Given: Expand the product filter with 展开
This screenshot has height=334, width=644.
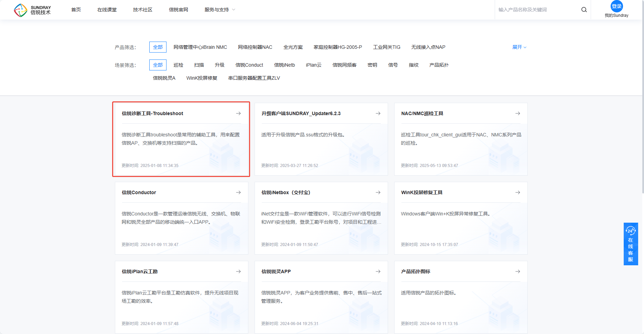Looking at the screenshot, I should pos(519,47).
